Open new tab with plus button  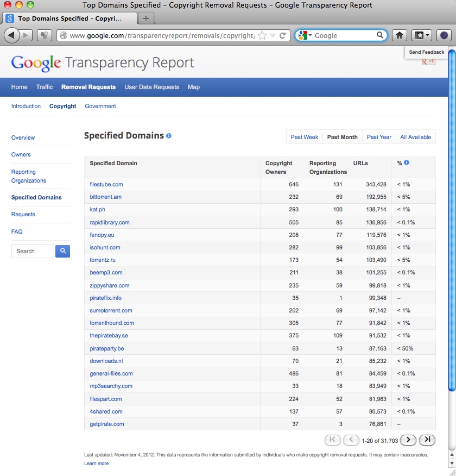point(145,18)
